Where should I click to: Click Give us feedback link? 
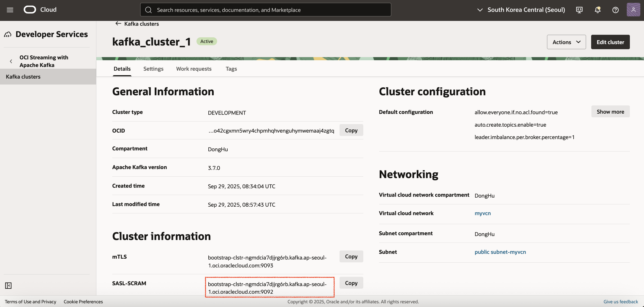tap(621, 302)
